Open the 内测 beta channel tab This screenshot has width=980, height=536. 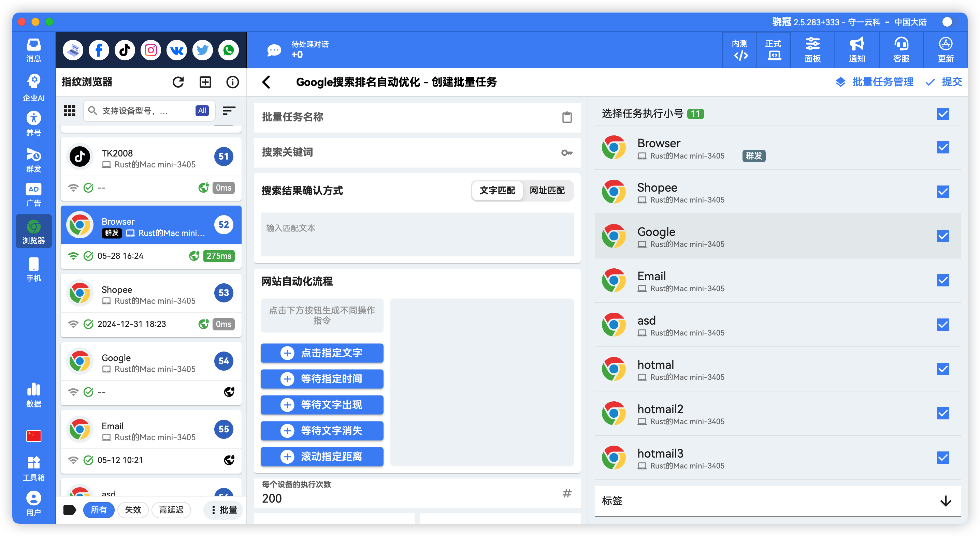tap(740, 50)
